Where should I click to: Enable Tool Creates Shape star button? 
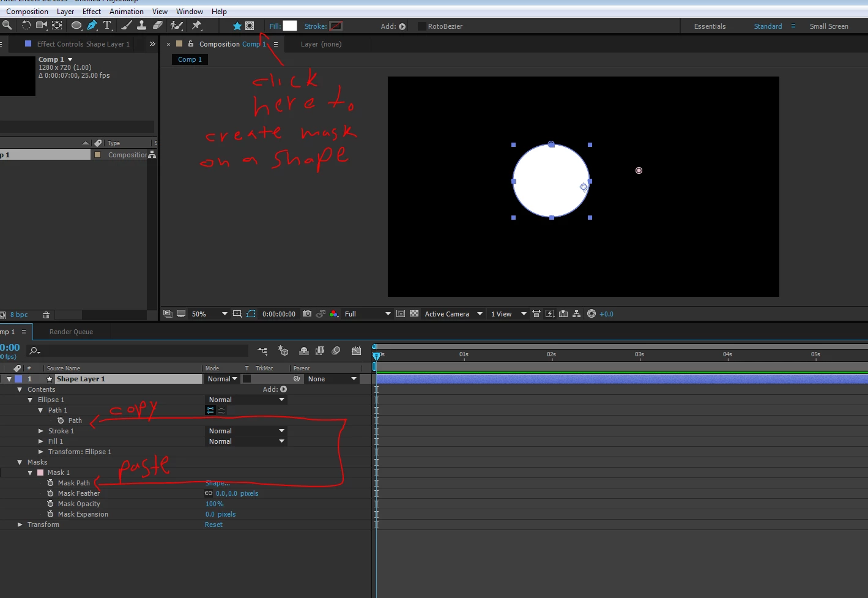click(x=237, y=26)
